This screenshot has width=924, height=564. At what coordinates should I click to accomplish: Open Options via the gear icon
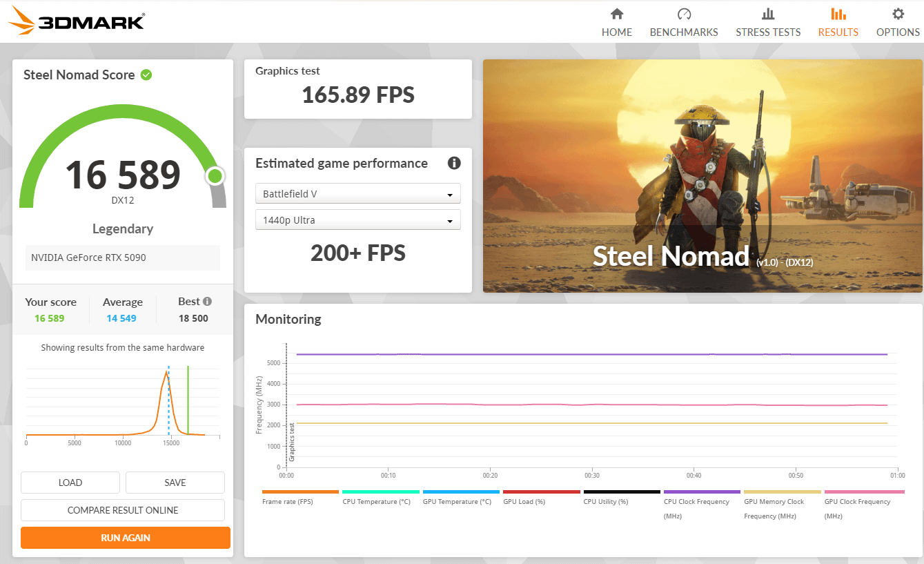click(898, 14)
